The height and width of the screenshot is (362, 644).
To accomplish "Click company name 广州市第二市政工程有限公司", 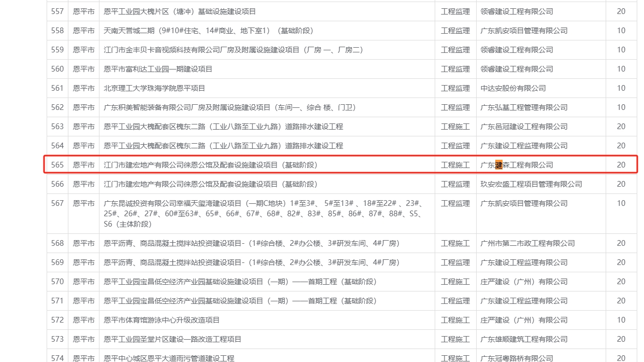I will pyautogui.click(x=527, y=243).
